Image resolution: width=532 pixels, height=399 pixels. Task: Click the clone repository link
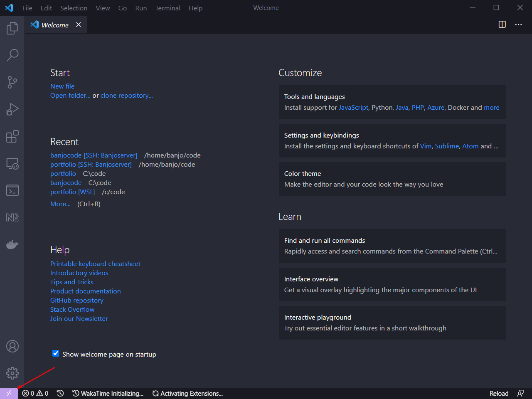pos(127,95)
